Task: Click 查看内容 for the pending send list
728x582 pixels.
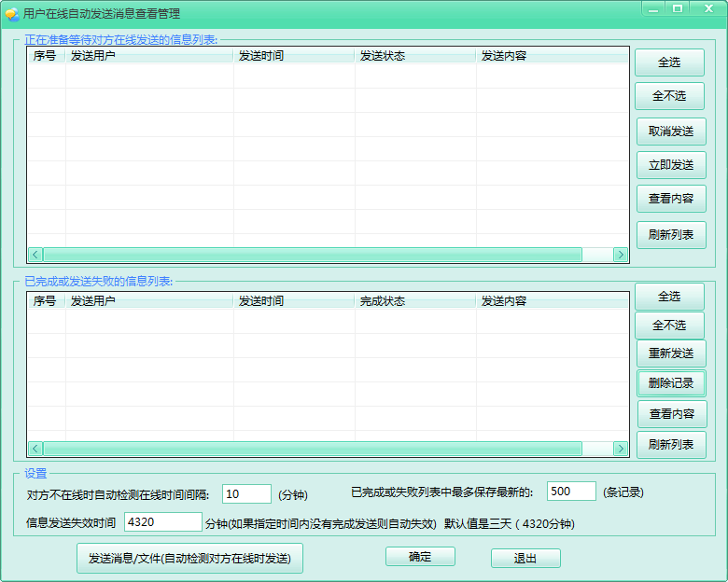Action: [x=670, y=199]
